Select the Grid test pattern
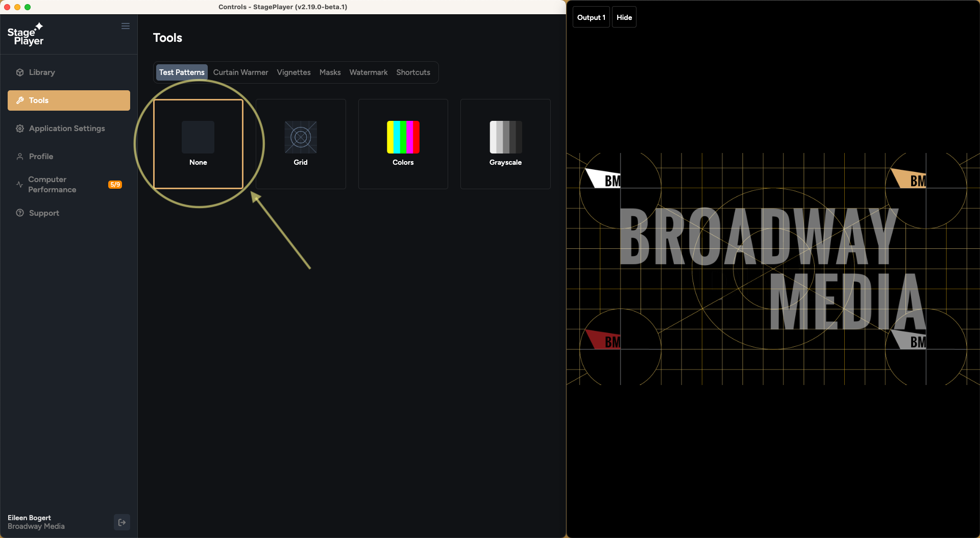 coord(301,144)
